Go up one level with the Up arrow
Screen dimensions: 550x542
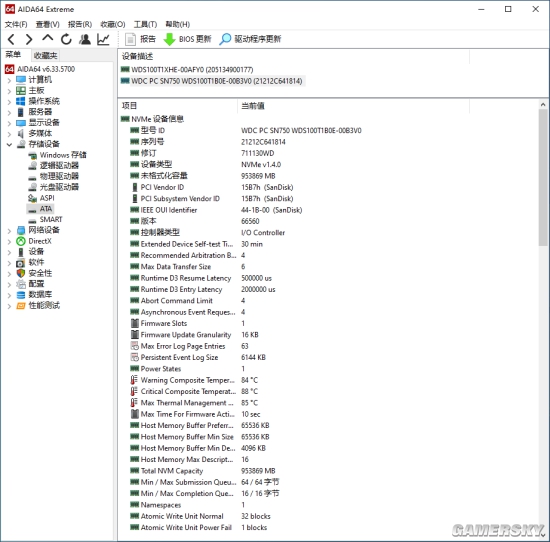coord(48,39)
